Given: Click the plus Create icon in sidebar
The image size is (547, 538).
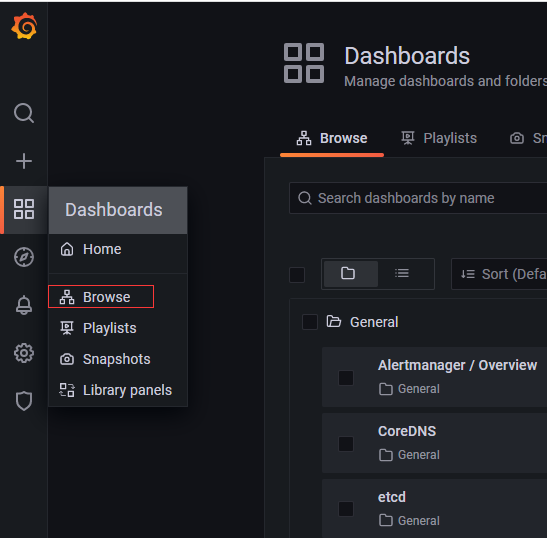Looking at the screenshot, I should 24,161.
